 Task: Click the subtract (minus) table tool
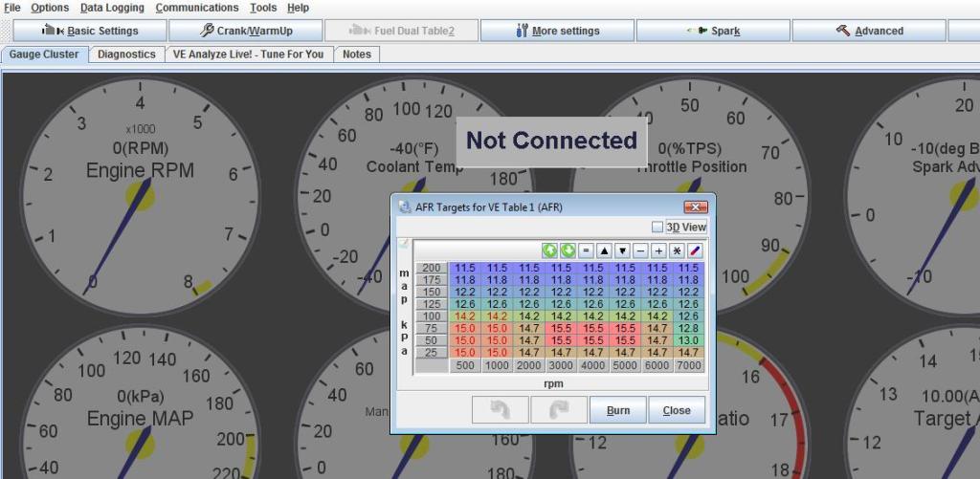(640, 250)
